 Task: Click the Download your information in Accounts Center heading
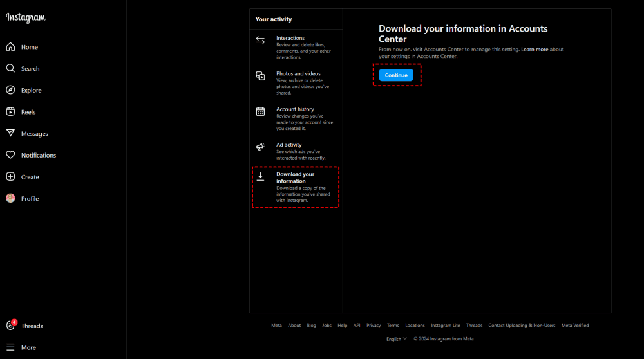(463, 33)
